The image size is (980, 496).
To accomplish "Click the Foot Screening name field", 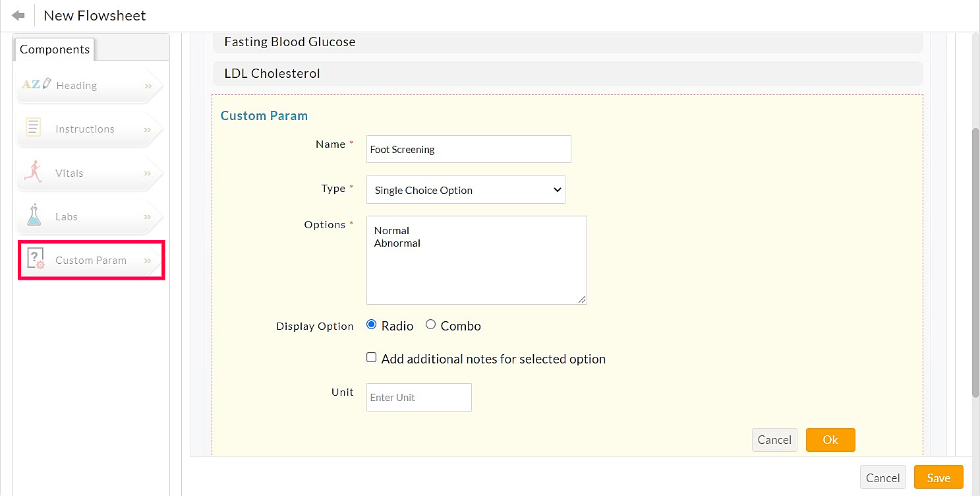I will click(468, 149).
